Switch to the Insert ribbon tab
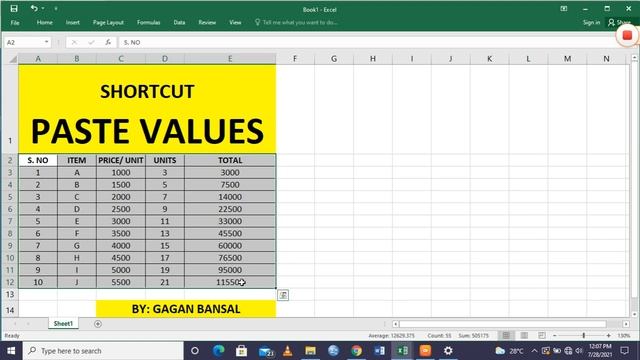The width and height of the screenshot is (640, 360). point(73,22)
